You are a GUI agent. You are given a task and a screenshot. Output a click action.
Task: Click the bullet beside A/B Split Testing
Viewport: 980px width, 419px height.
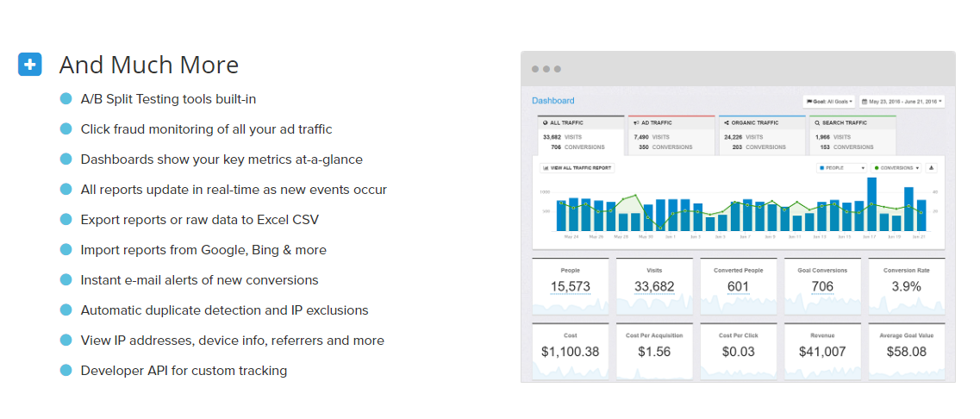click(x=66, y=99)
